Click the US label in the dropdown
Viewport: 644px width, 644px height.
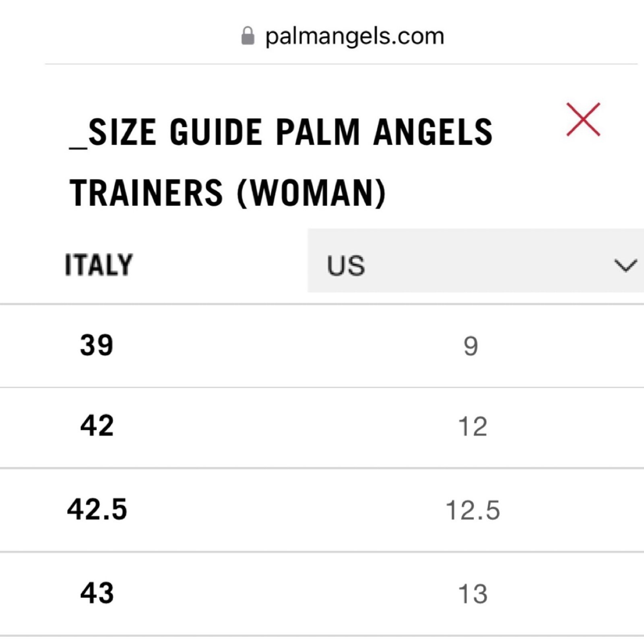click(x=346, y=266)
